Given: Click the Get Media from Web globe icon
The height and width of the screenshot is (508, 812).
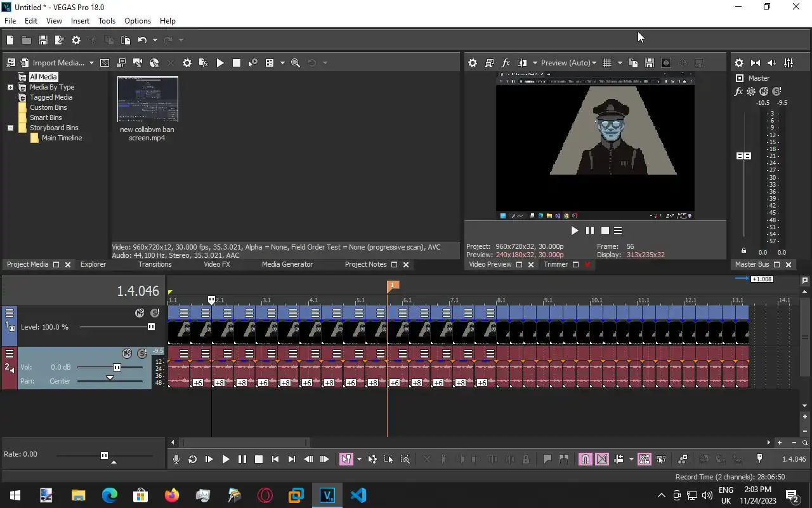Looking at the screenshot, I should click(x=154, y=63).
